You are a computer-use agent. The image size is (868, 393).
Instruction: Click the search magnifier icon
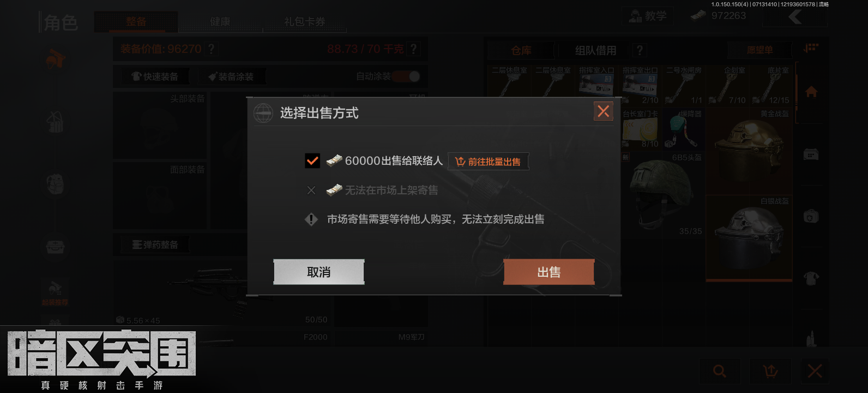click(720, 371)
